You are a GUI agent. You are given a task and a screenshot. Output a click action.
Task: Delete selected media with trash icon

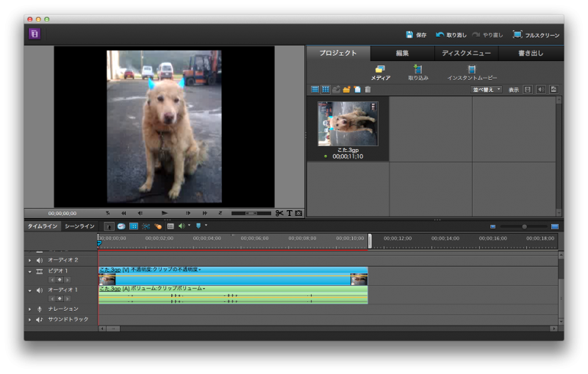pyautogui.click(x=368, y=90)
